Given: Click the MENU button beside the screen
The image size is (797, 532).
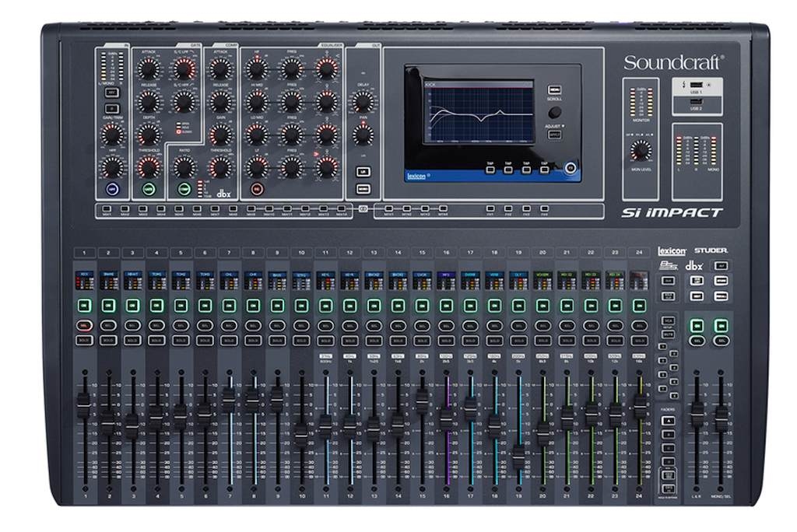Looking at the screenshot, I should 554,89.
